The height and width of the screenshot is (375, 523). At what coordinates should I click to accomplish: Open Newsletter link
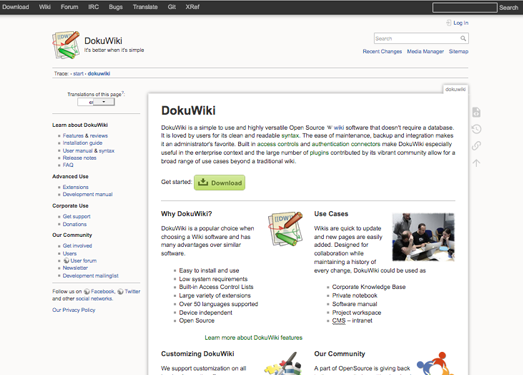(x=75, y=268)
